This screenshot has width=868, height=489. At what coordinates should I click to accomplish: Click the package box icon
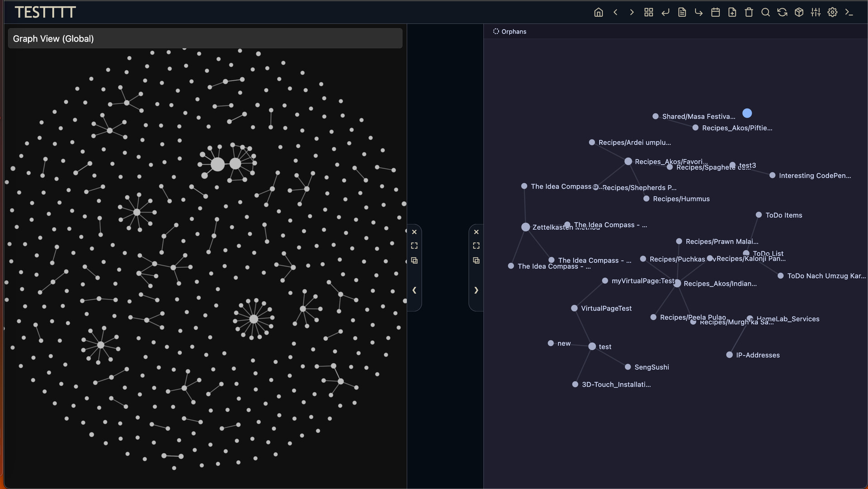click(x=799, y=12)
